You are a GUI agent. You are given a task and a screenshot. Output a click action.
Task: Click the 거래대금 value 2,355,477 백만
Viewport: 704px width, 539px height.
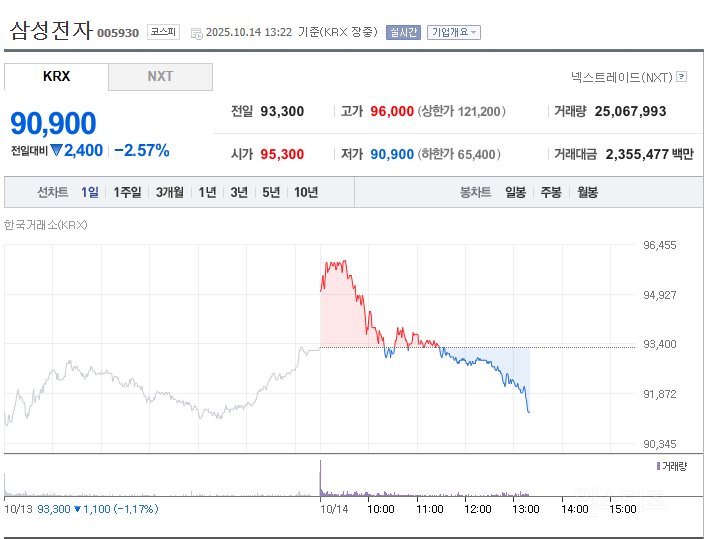650,154
